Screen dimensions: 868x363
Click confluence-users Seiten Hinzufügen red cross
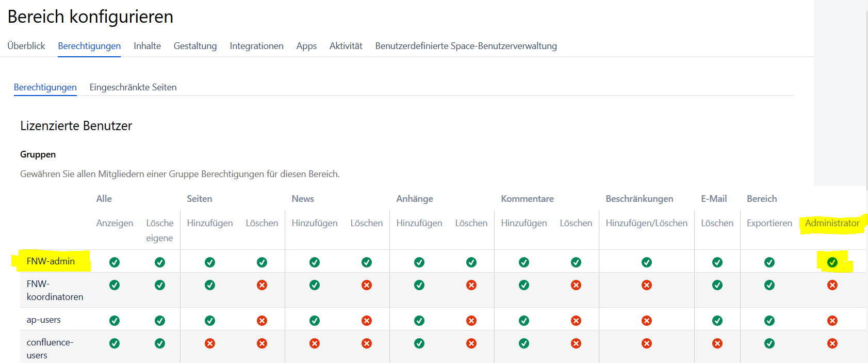[x=210, y=343]
